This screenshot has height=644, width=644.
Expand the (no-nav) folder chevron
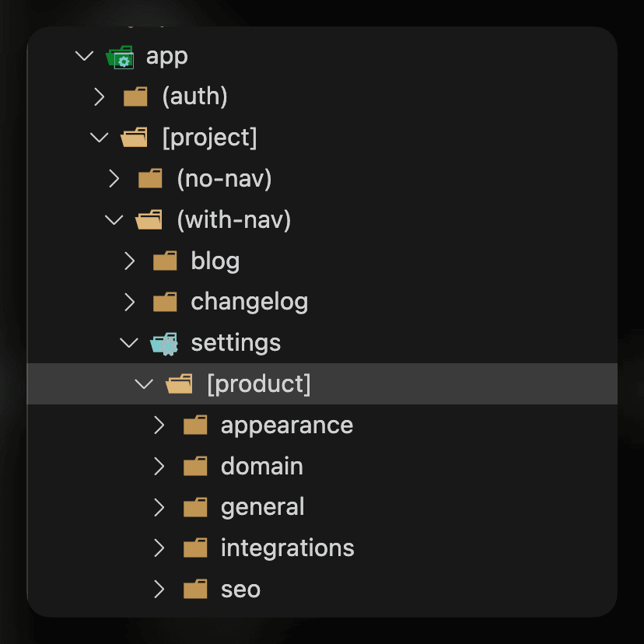(x=114, y=180)
